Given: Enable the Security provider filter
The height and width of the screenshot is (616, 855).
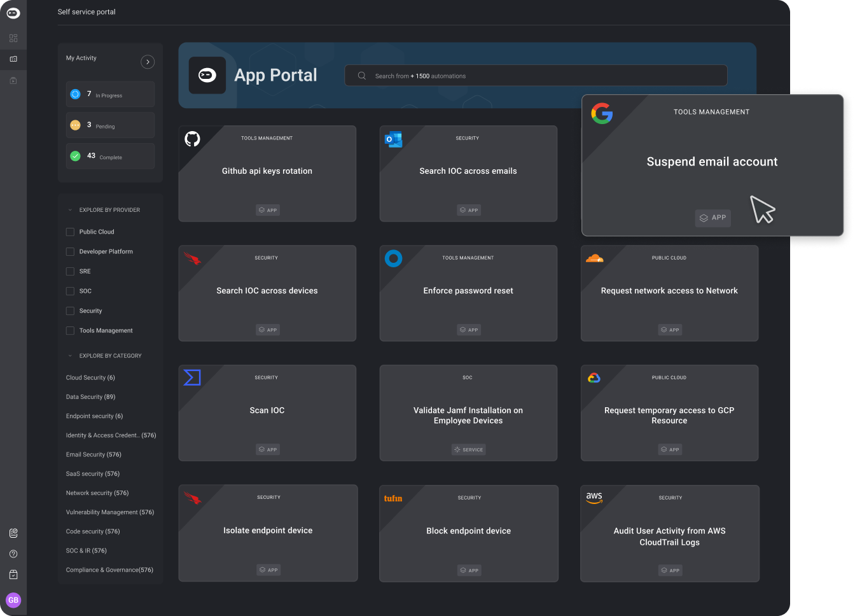Looking at the screenshot, I should (69, 311).
